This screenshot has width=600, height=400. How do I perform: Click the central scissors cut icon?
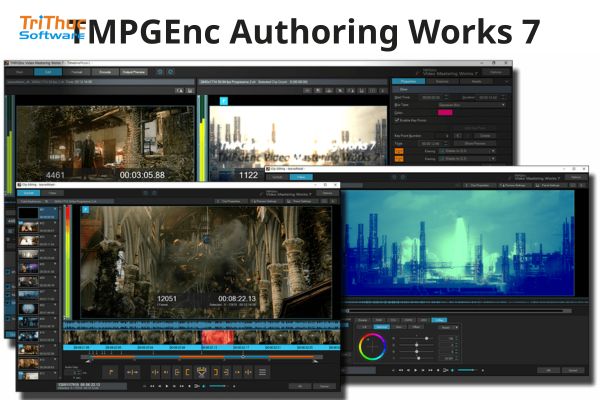[201, 372]
